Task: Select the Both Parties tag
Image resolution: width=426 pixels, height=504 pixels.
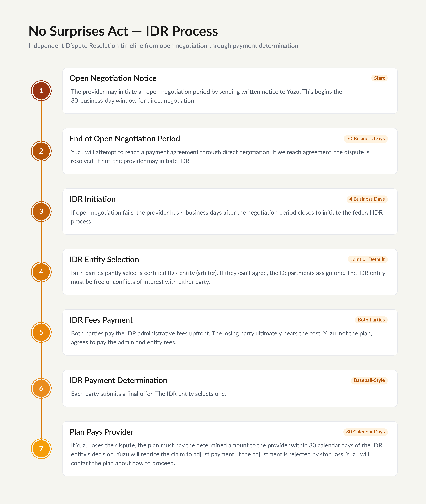Action: pyautogui.click(x=371, y=320)
